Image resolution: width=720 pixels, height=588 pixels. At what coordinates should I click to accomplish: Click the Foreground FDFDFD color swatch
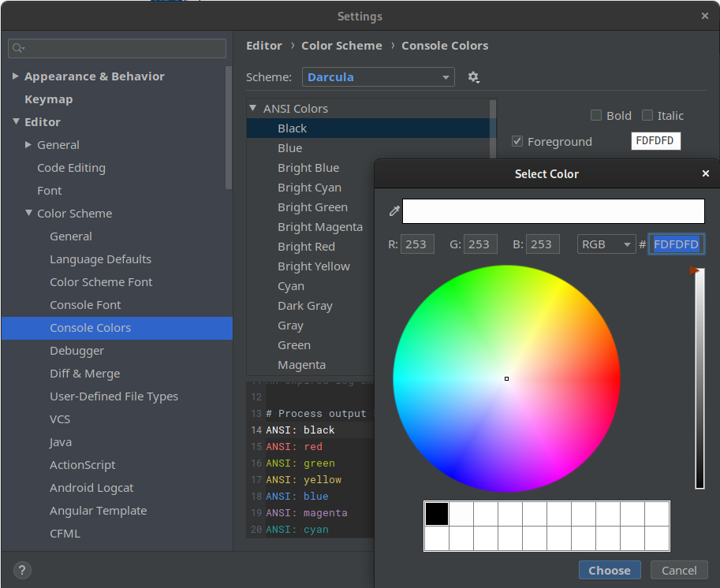655,141
